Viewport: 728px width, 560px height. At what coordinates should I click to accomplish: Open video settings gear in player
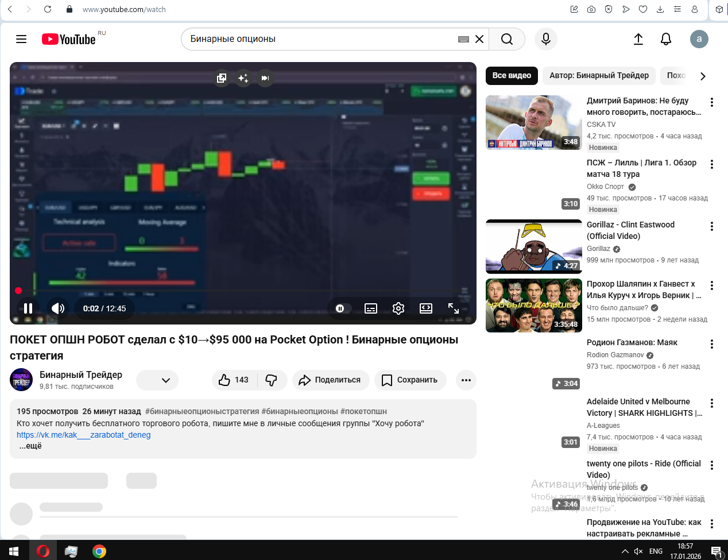[398, 308]
